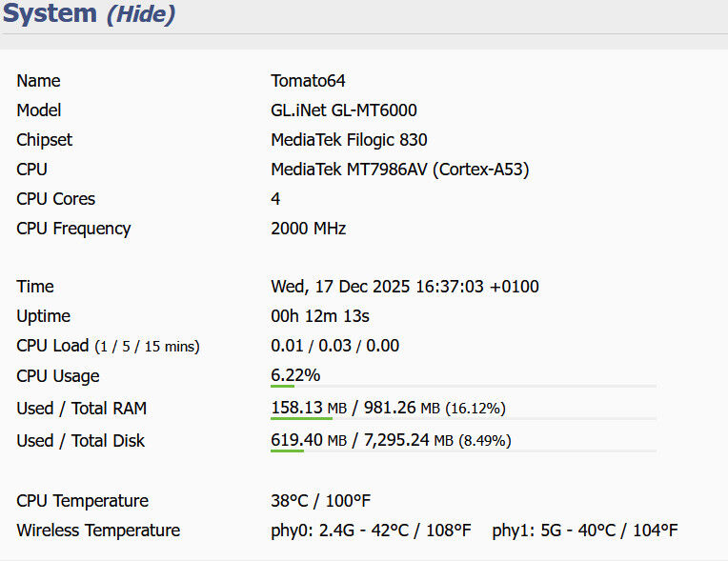Click the phy0 2.4G wireless temperature
This screenshot has height=561, width=728.
[x=371, y=531]
